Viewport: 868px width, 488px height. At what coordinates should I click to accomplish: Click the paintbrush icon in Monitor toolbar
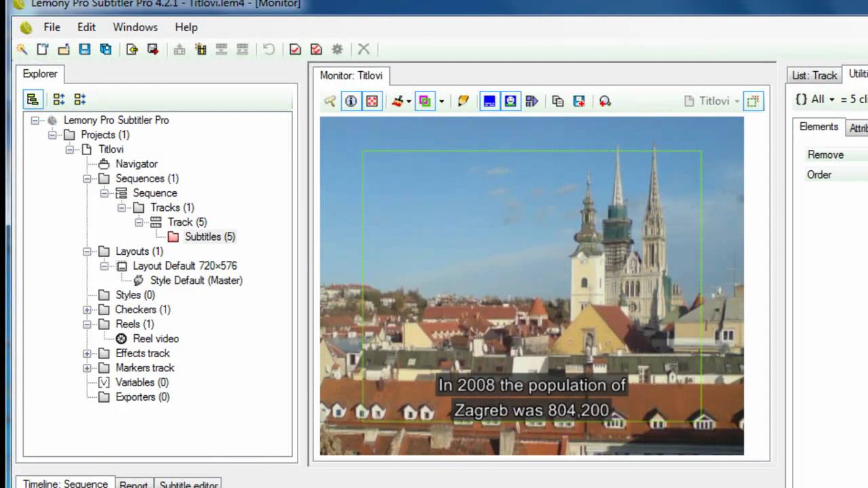397,101
